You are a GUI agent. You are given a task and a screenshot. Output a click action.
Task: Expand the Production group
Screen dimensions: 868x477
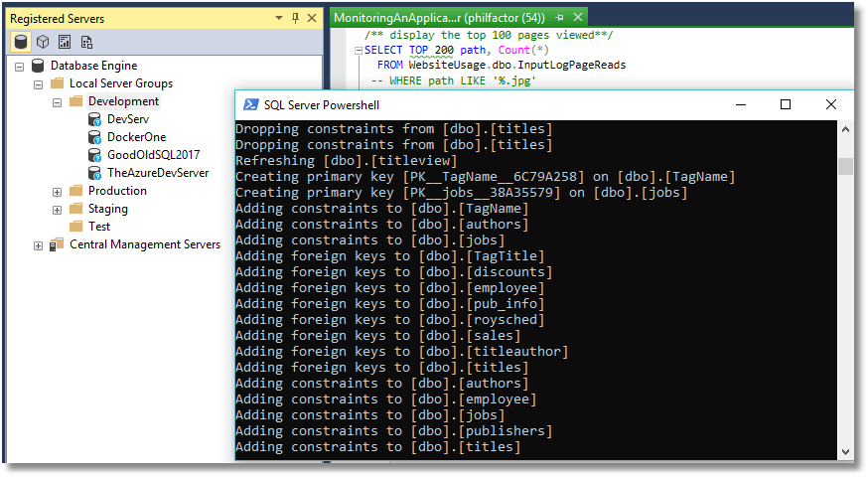pyautogui.click(x=57, y=192)
